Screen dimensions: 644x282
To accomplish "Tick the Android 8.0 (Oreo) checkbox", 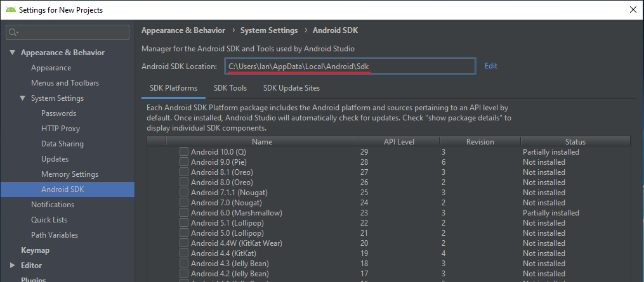I will tap(184, 183).
